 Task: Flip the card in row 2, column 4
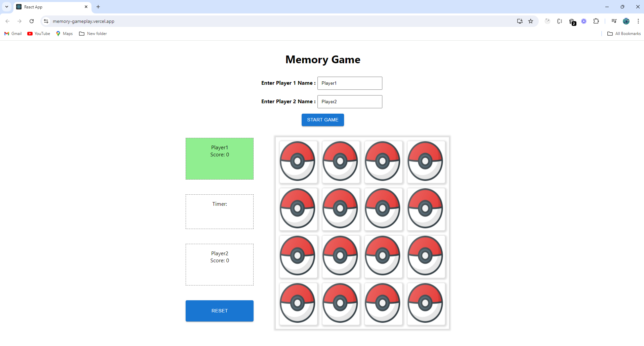[426, 209]
